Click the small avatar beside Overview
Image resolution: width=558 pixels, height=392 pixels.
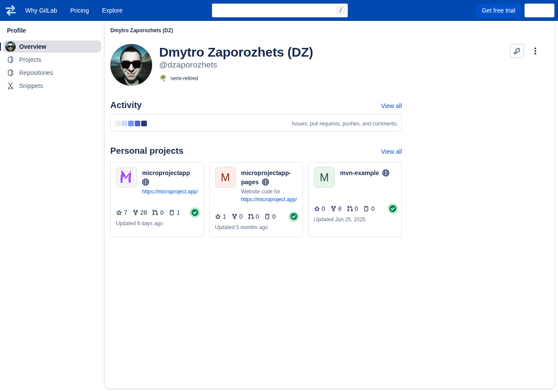[x=10, y=47]
